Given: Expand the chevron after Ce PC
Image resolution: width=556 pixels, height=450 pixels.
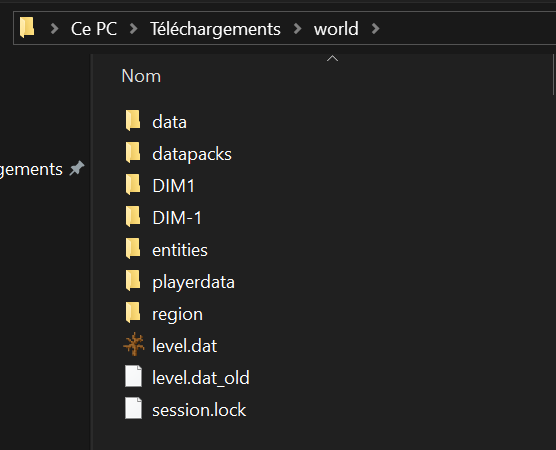Looking at the screenshot, I should click(x=134, y=28).
